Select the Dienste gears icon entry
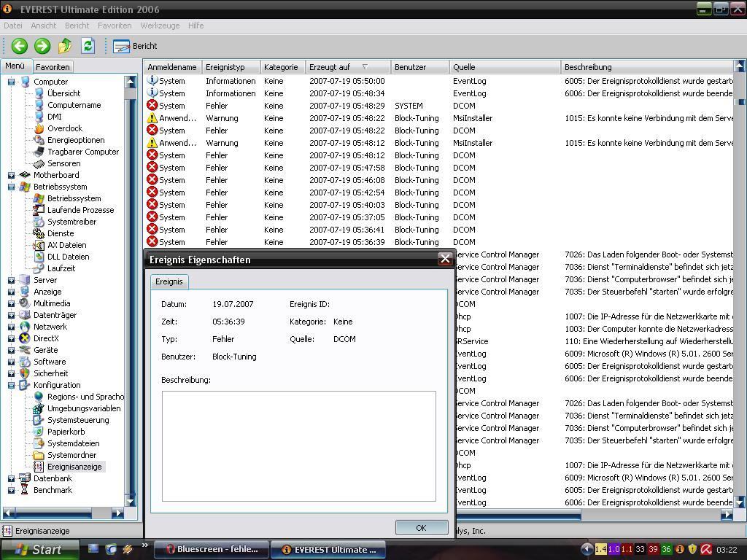This screenshot has height=560, width=747. point(39,233)
